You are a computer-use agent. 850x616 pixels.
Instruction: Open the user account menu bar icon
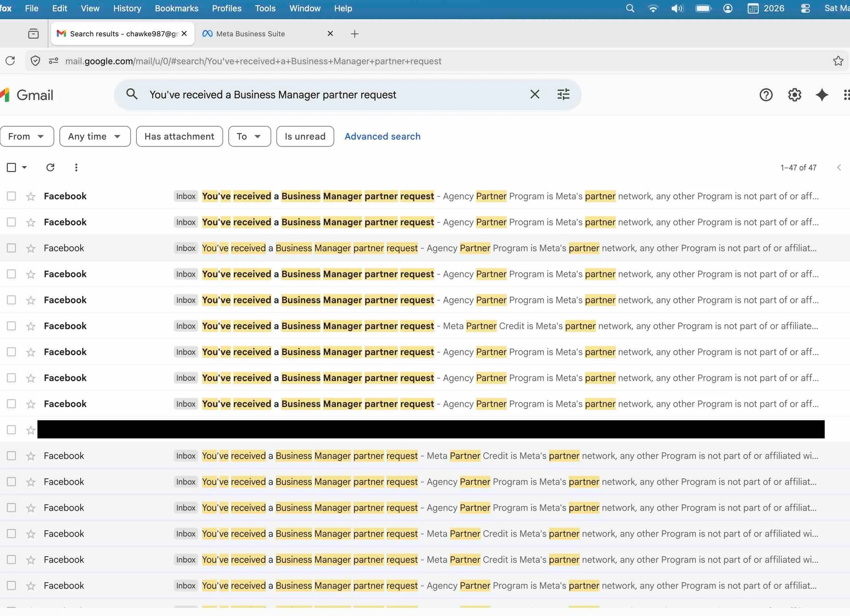coord(728,8)
